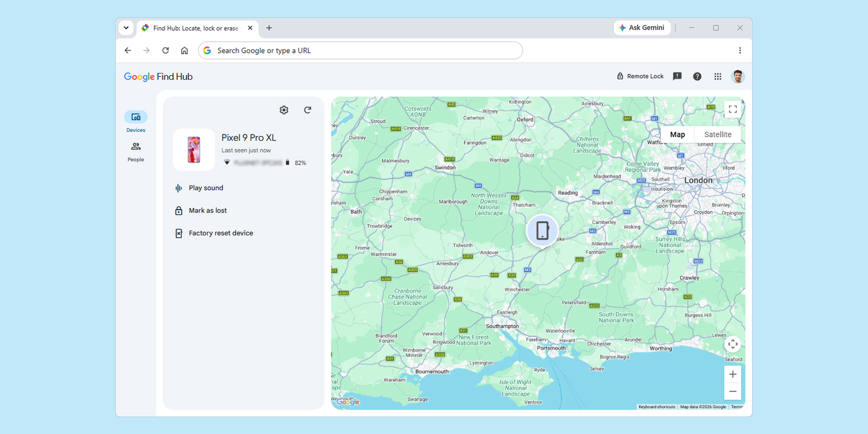Open a new browser tab
Viewport: 868px width, 434px height.
[269, 28]
